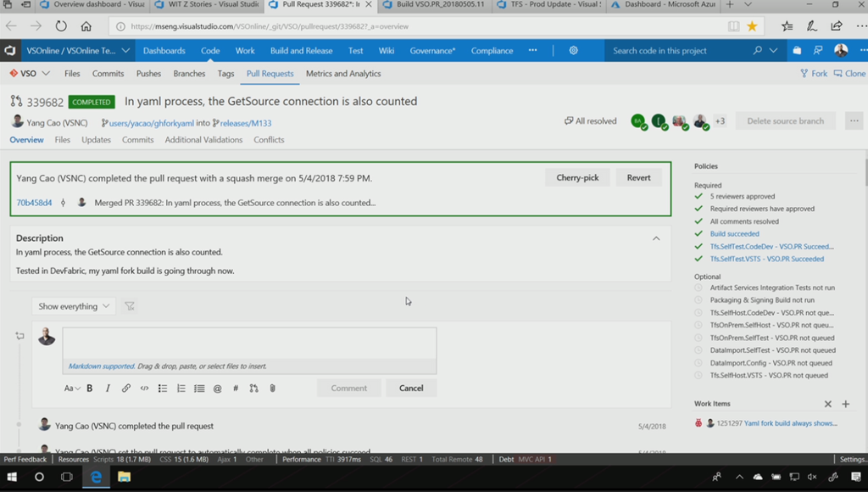Click the Clone button
This screenshot has height=492, width=868.
[849, 73]
